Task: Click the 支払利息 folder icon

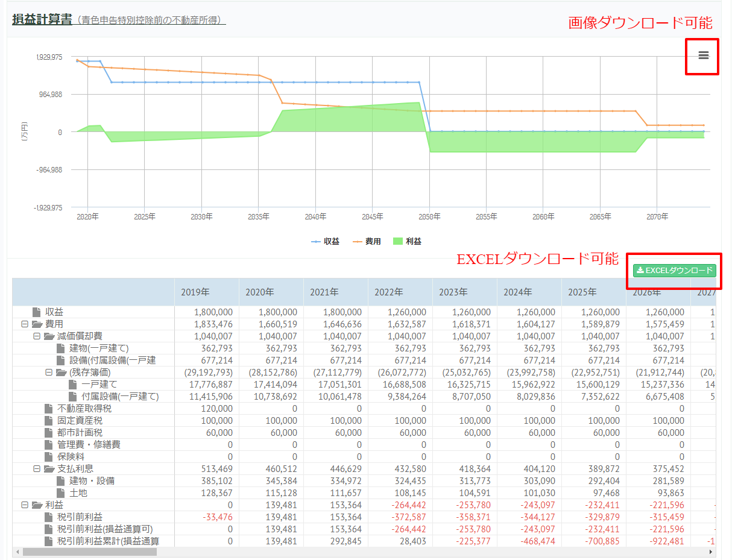Action: 49,469
